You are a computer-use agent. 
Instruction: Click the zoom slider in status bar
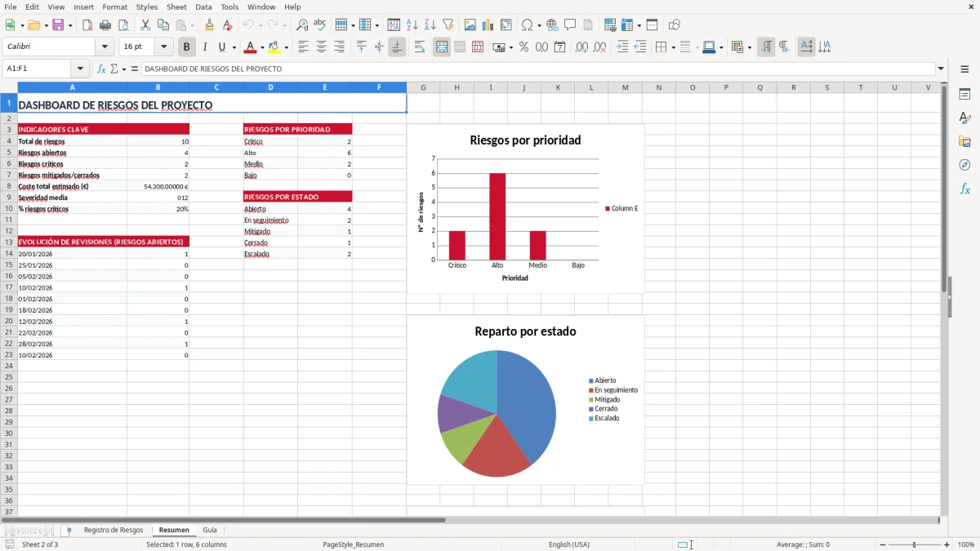pos(915,544)
